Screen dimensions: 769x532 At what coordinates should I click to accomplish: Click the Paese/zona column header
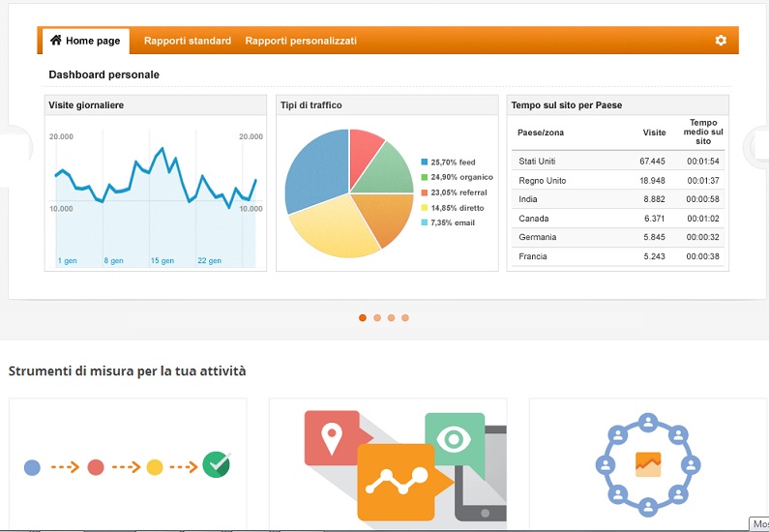coord(541,133)
